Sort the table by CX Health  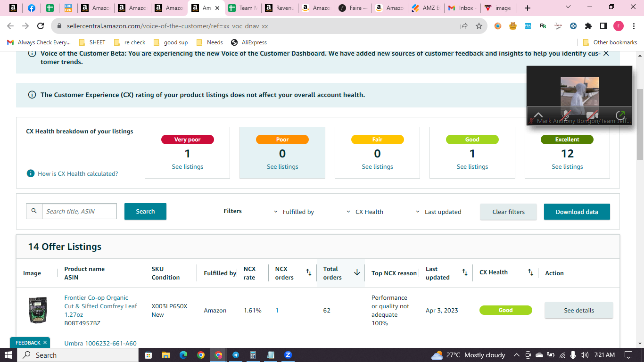(x=530, y=272)
